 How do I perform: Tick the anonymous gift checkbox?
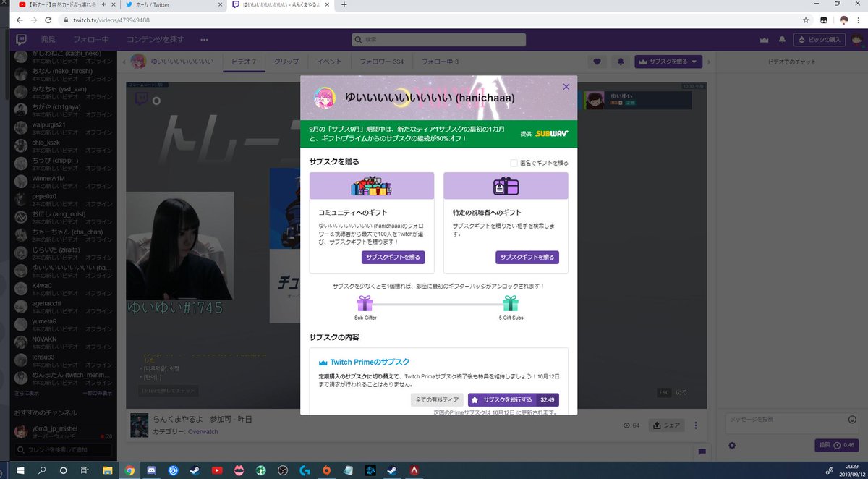coord(514,164)
